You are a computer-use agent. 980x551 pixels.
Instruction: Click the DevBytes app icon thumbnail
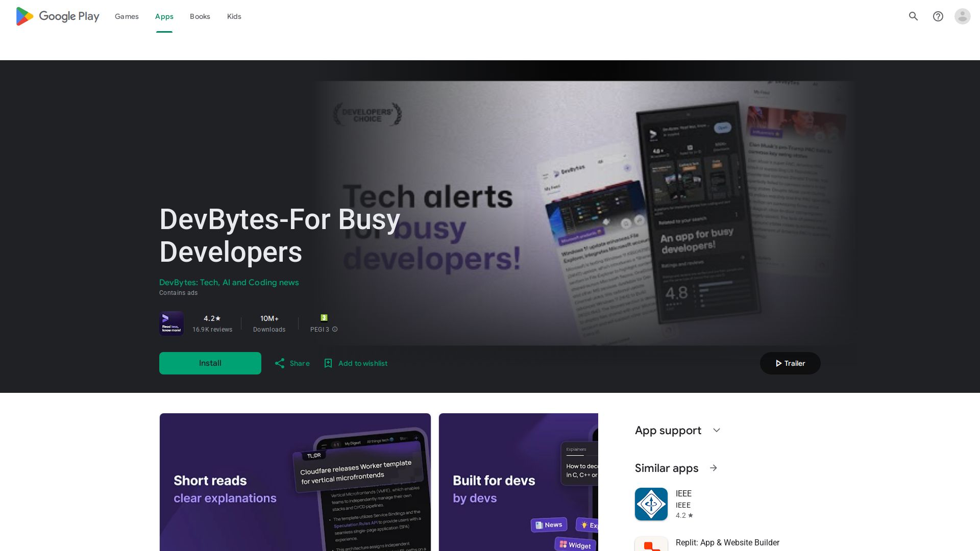coord(171,323)
